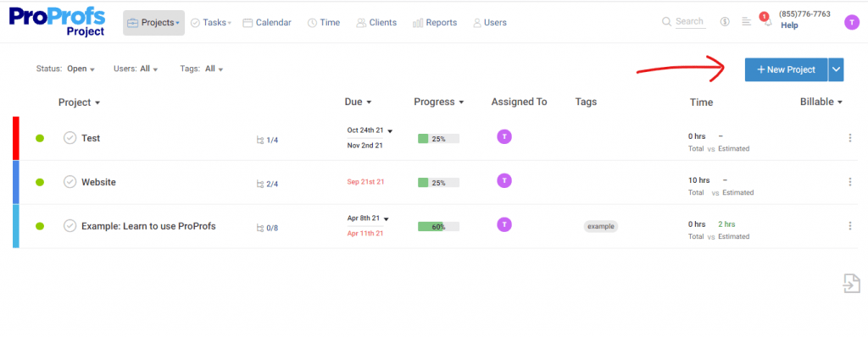Mark the Example project complete
Screen dimensions: 868x337
pyautogui.click(x=70, y=225)
